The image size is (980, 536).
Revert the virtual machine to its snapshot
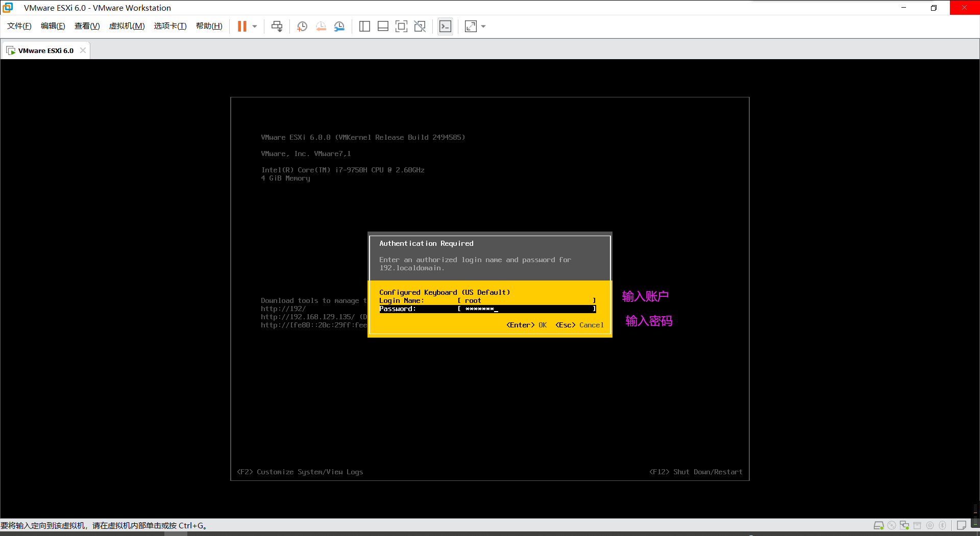321,27
